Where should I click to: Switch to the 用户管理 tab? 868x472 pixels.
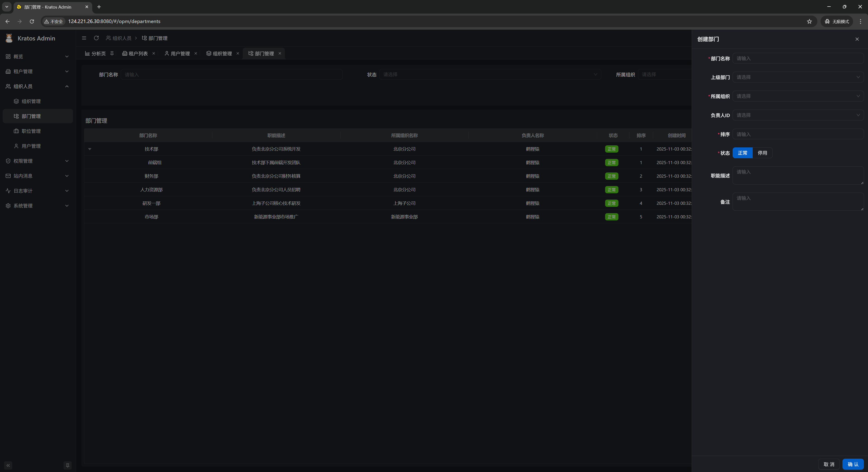[177, 54]
